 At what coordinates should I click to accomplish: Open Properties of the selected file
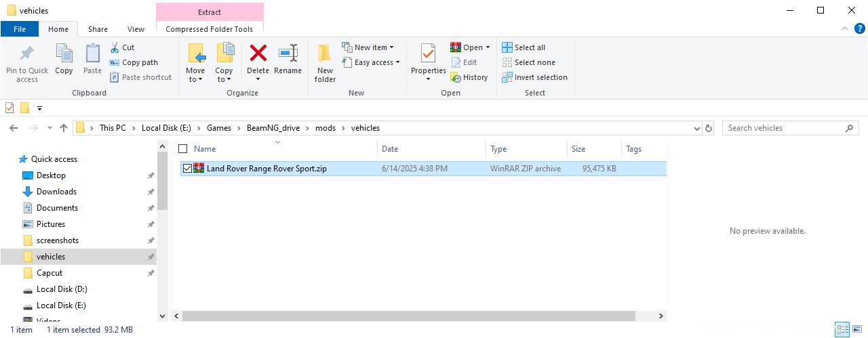click(x=428, y=63)
